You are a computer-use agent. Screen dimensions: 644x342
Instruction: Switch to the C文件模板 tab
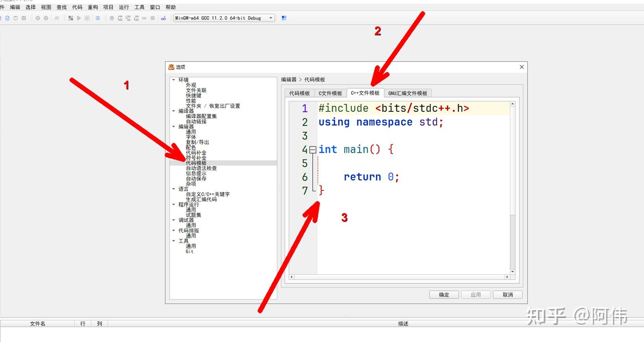(330, 93)
